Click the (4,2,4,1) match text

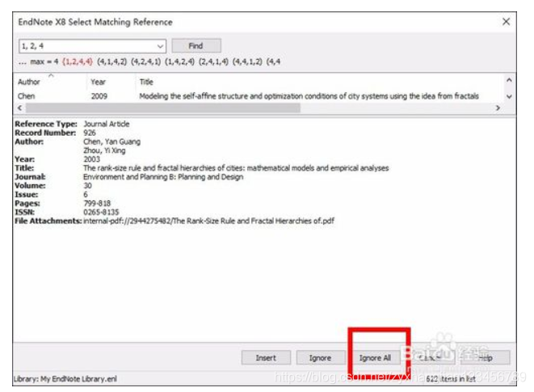[x=145, y=61]
